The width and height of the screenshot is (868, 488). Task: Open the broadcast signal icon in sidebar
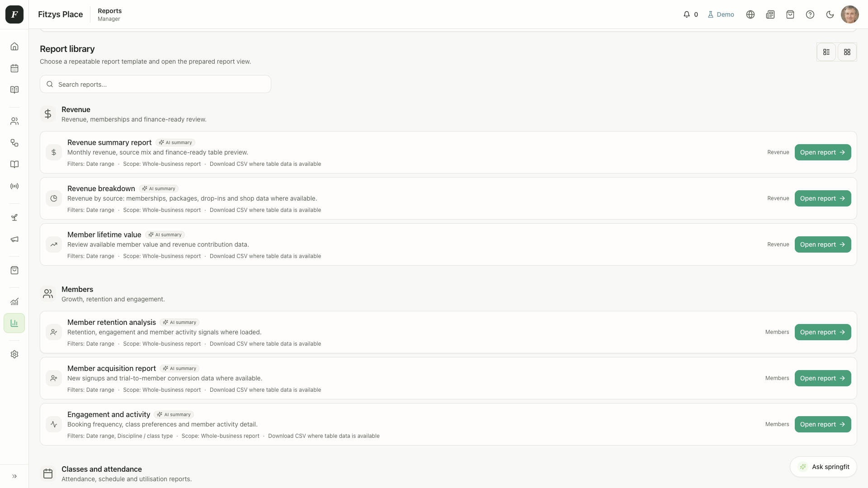(14, 186)
